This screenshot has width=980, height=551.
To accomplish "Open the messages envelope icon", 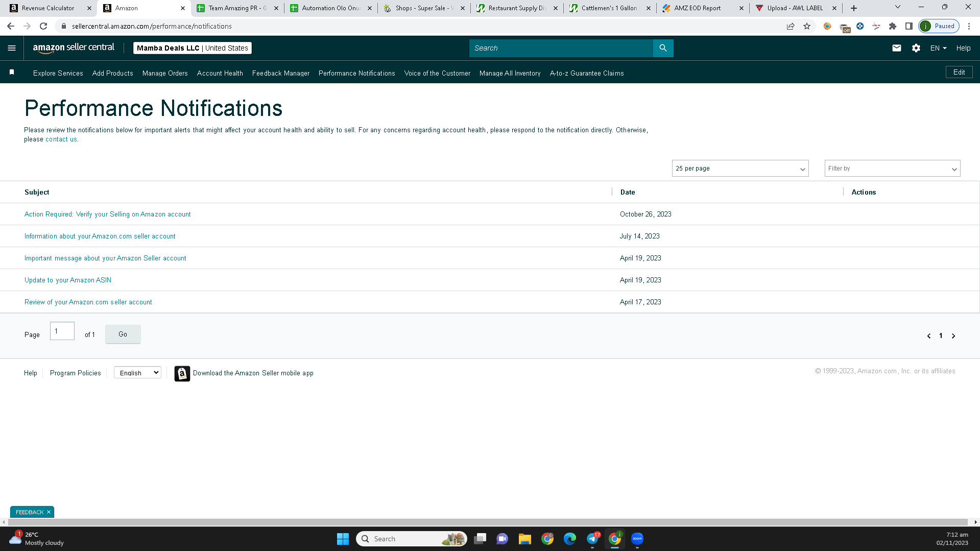I will tap(896, 48).
